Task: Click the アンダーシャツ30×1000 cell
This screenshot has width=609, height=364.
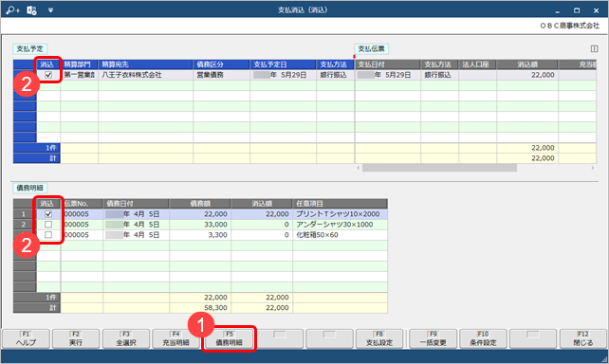Action: point(340,225)
